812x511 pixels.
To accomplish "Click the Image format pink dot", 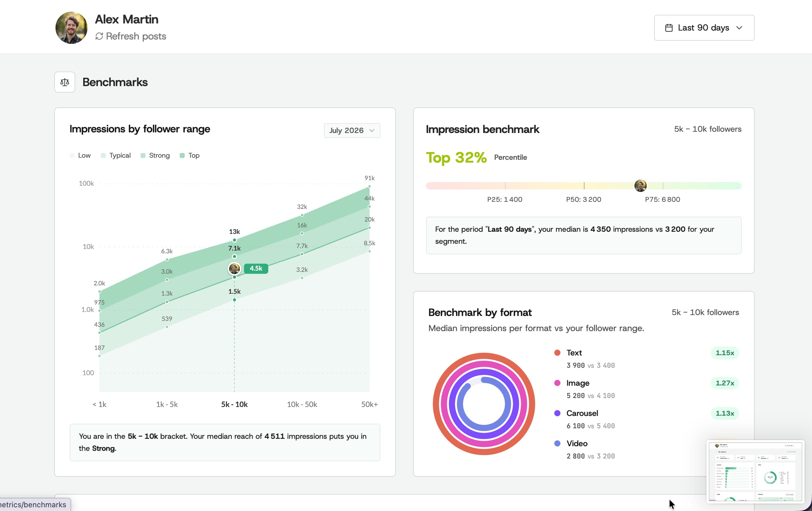I will point(557,383).
